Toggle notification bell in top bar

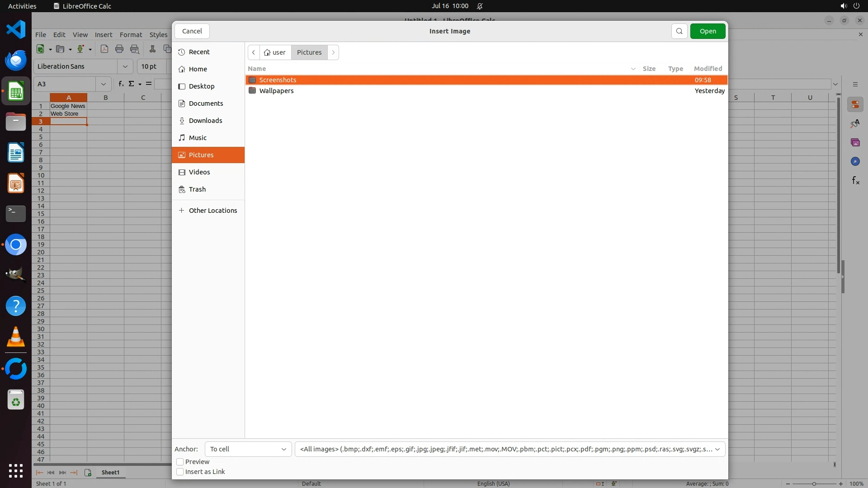click(x=480, y=6)
